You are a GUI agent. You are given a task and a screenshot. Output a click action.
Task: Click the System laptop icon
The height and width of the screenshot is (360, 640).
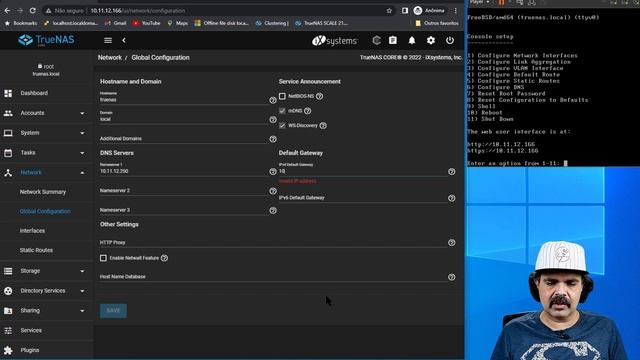click(x=8, y=133)
